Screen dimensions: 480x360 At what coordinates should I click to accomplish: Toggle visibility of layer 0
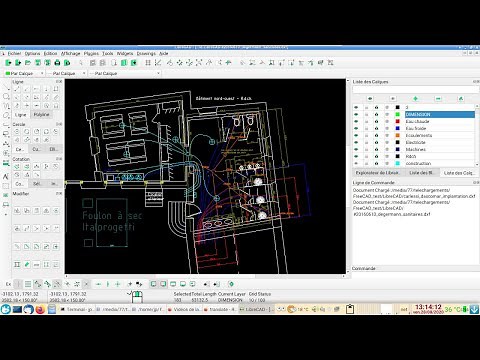point(356,107)
